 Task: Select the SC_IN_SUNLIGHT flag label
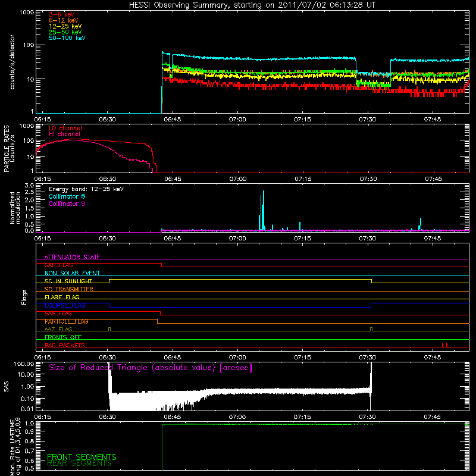68,281
